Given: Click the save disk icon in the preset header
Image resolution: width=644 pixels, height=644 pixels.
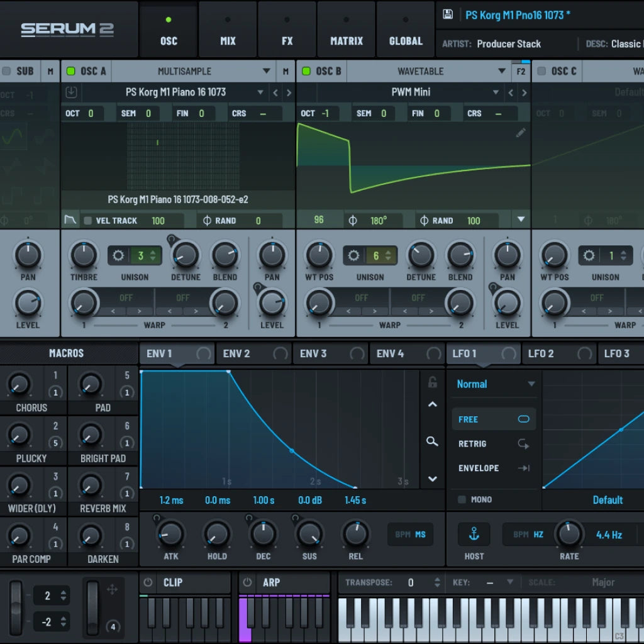Looking at the screenshot, I should (447, 14).
